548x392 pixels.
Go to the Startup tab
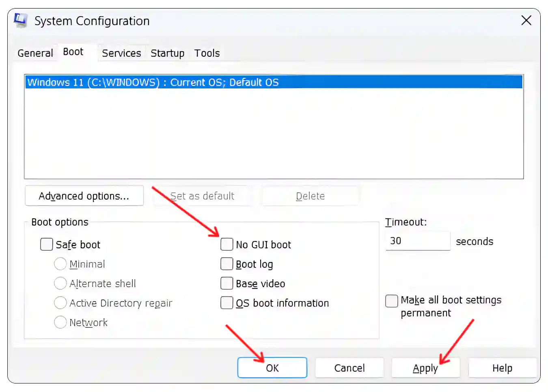(x=167, y=53)
